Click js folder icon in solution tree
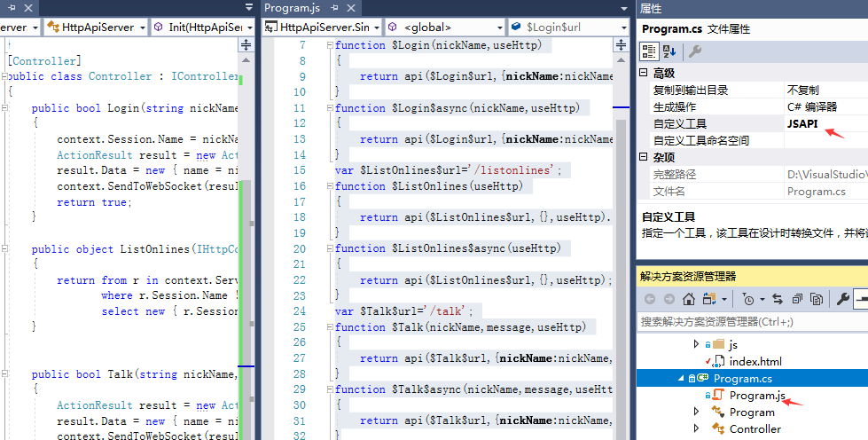 coord(718,344)
